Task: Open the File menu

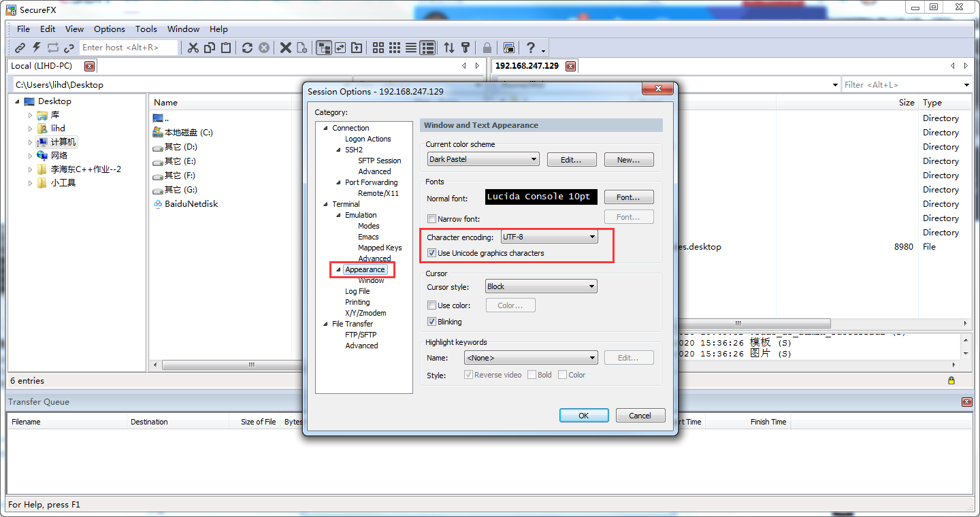Action: click(x=23, y=29)
